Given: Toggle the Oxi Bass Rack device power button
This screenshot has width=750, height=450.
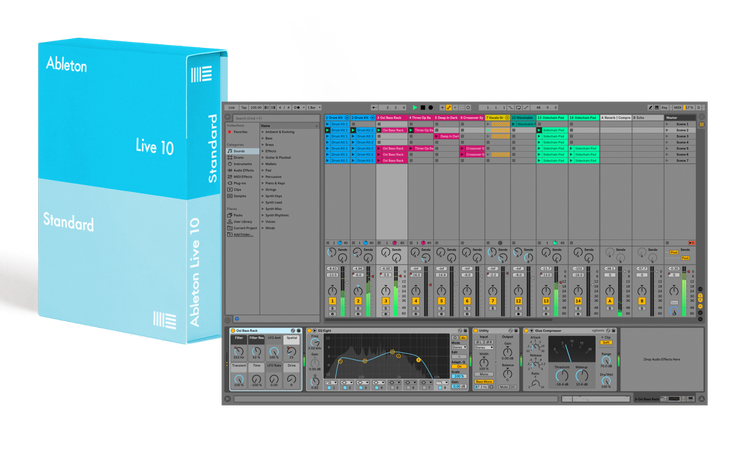Looking at the screenshot, I should click(233, 330).
